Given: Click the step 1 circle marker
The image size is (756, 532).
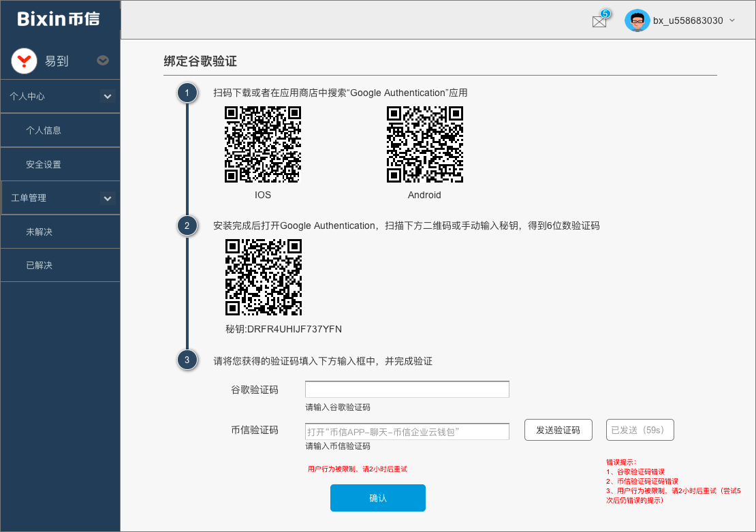Looking at the screenshot, I should (x=187, y=93).
